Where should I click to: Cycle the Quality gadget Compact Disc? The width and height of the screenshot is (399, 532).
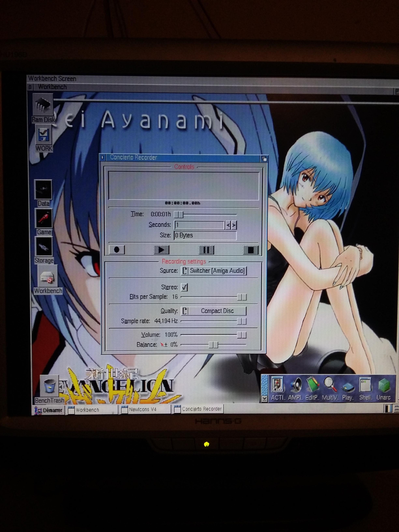pyautogui.click(x=214, y=311)
